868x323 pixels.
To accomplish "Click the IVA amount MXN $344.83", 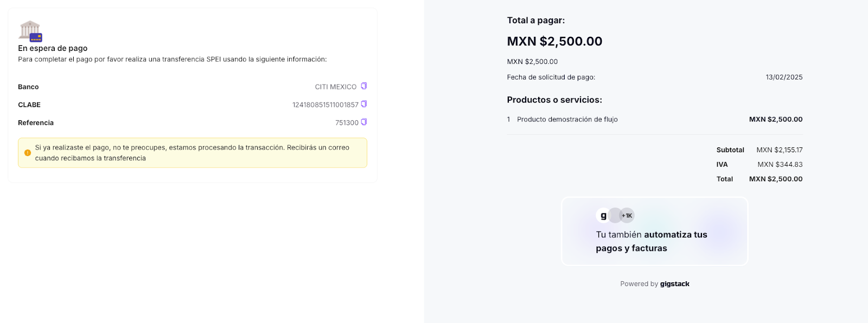I will click(x=780, y=164).
